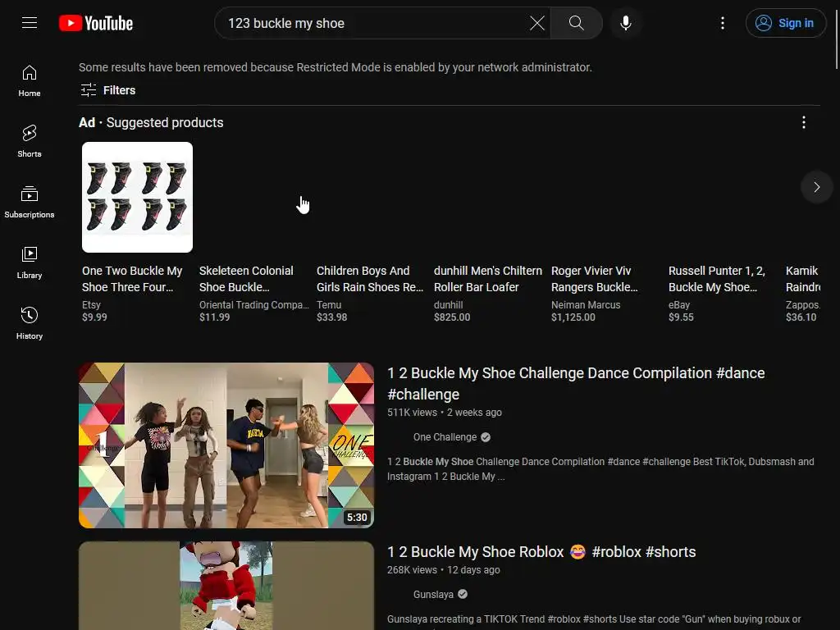Click the magnifier search button

(577, 23)
